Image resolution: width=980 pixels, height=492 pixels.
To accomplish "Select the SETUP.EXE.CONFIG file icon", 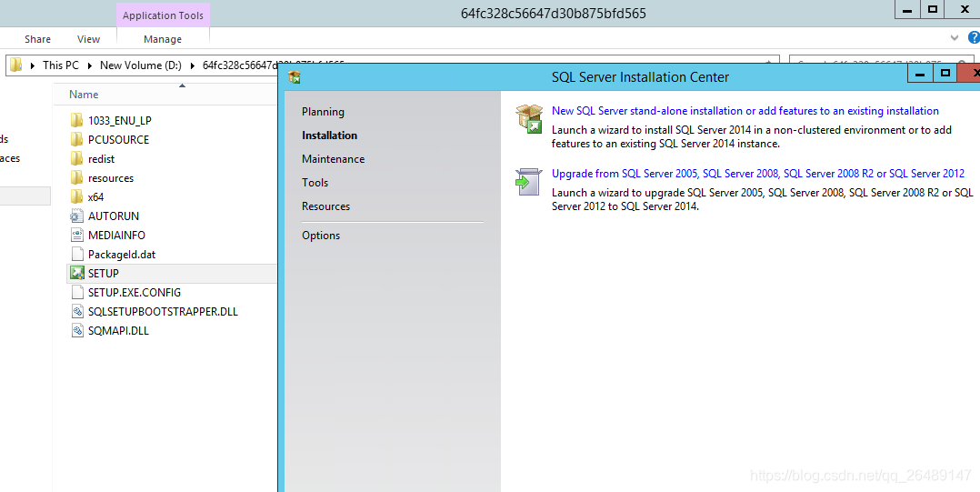I will click(x=77, y=293).
